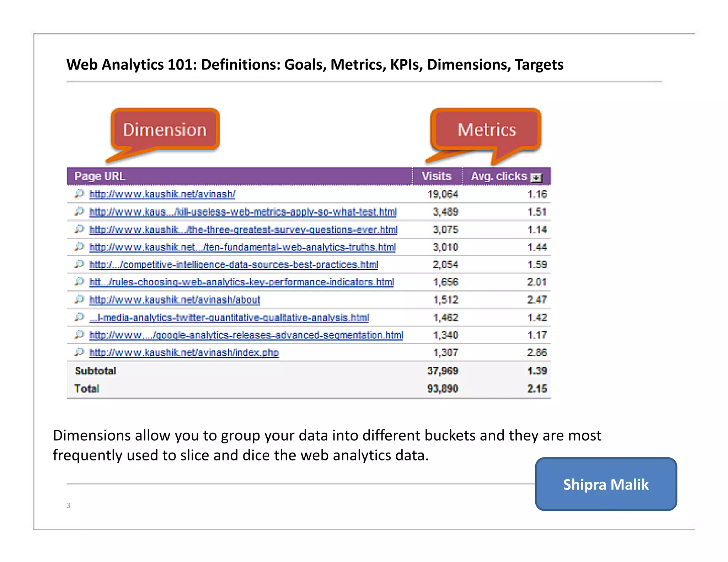This screenshot has width=728, height=562.
Task: Click magnifier icon for competitive-intelligence row
Action: 79,264
